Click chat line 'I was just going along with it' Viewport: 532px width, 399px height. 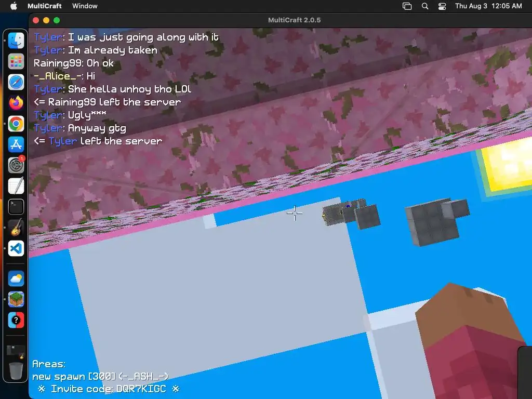(143, 37)
